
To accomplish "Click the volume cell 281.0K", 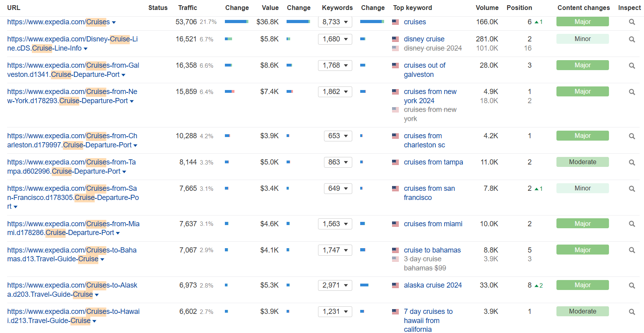I will tap(487, 39).
